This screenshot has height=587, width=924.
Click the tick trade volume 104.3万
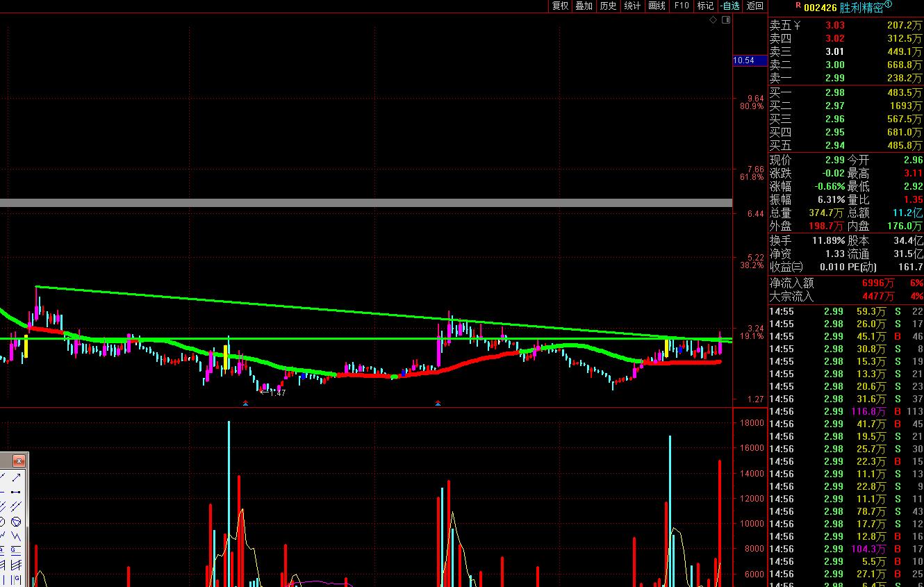pos(868,549)
